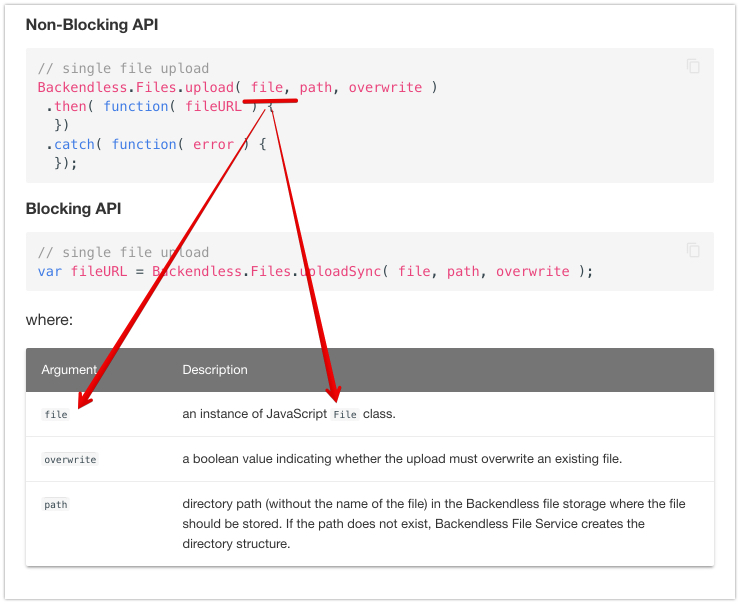Click the Non-Blocking API heading
The height and width of the screenshot is (604, 740).
pyautogui.click(x=92, y=24)
